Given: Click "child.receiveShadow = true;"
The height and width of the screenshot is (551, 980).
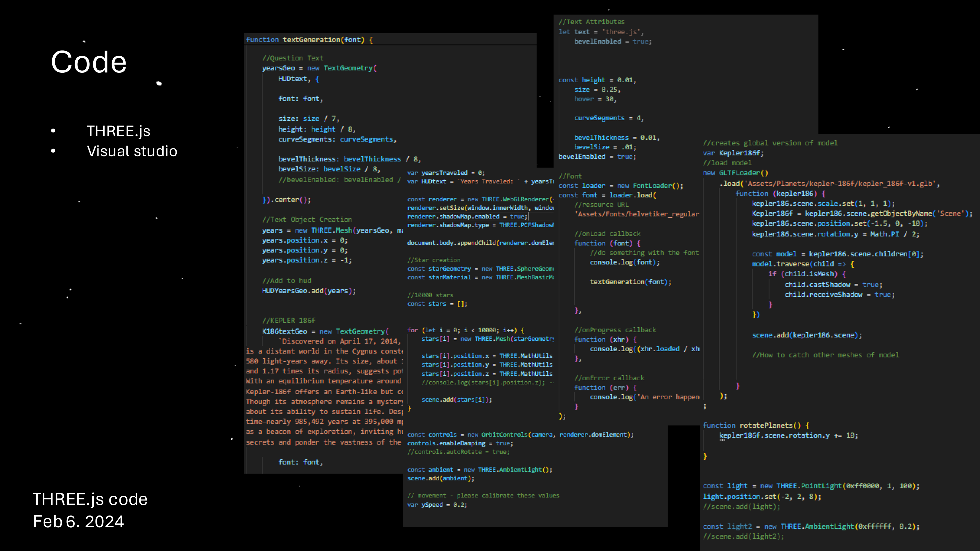Looking at the screenshot, I should point(840,295).
